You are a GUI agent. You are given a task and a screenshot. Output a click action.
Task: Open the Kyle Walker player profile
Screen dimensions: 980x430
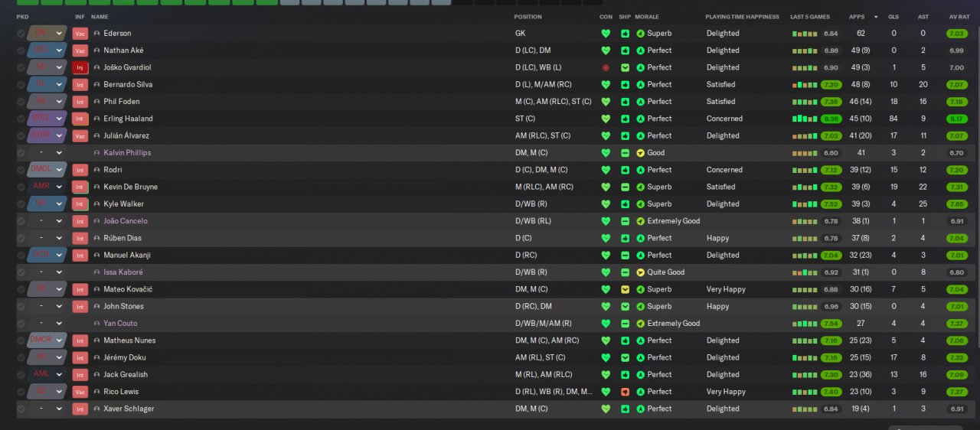(x=124, y=204)
